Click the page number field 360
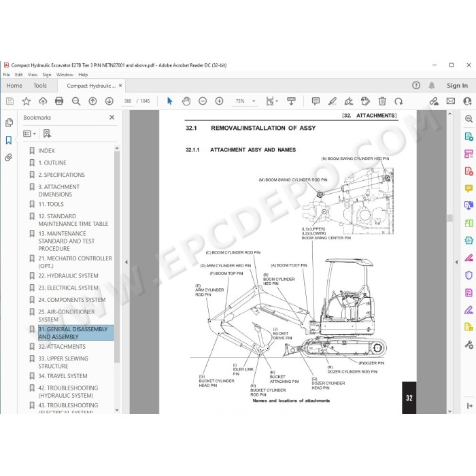476x476 pixels. tap(128, 101)
